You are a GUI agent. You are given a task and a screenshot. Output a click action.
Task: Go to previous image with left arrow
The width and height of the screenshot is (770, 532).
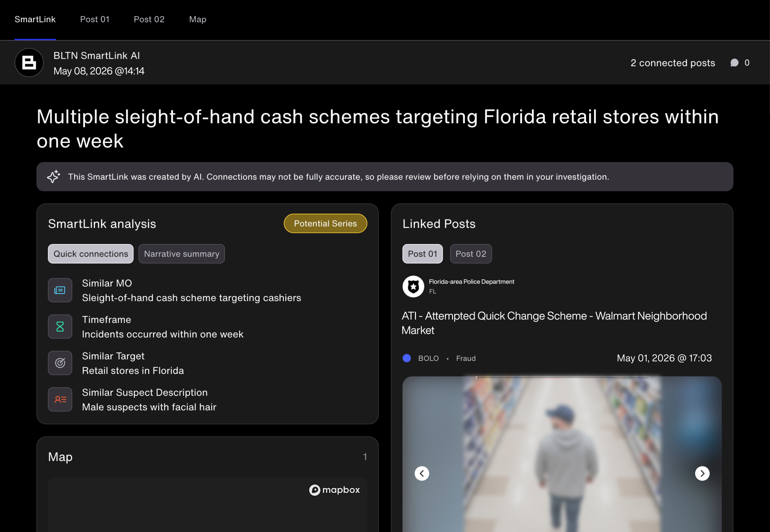pyautogui.click(x=422, y=474)
